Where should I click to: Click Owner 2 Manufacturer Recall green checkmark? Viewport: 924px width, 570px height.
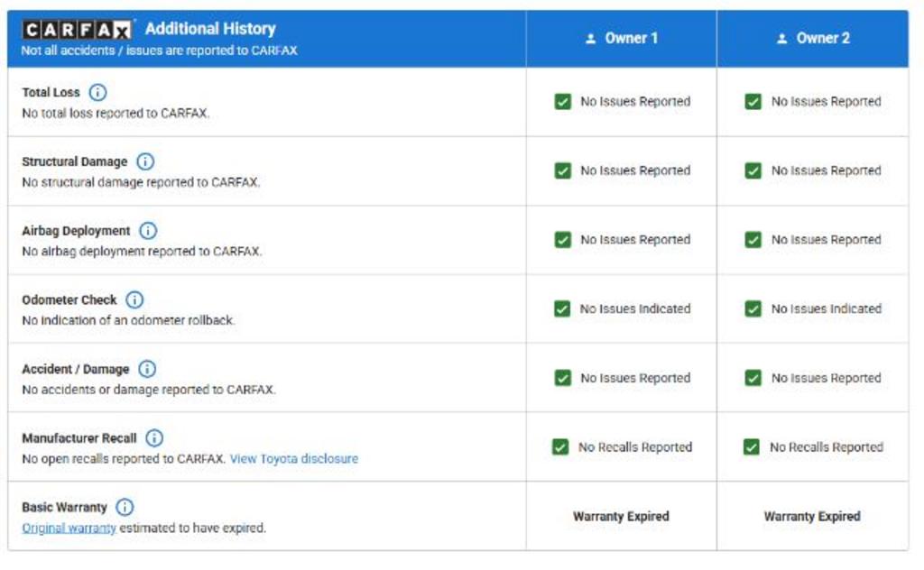tap(752, 447)
